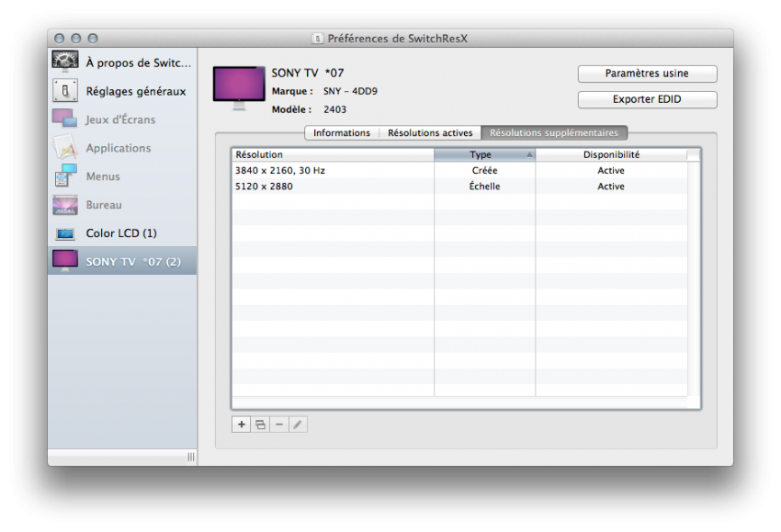Click the Échelle type cell
Viewport: 781px width, 532px height.
tap(484, 187)
